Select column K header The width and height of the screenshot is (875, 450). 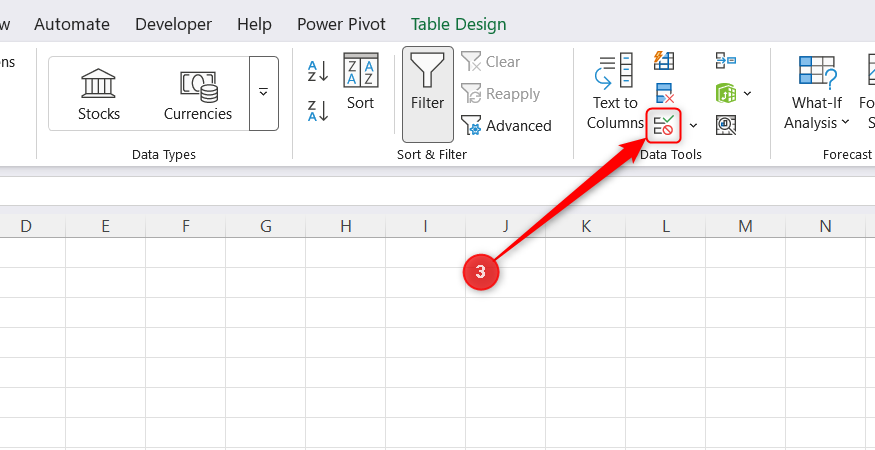585,226
